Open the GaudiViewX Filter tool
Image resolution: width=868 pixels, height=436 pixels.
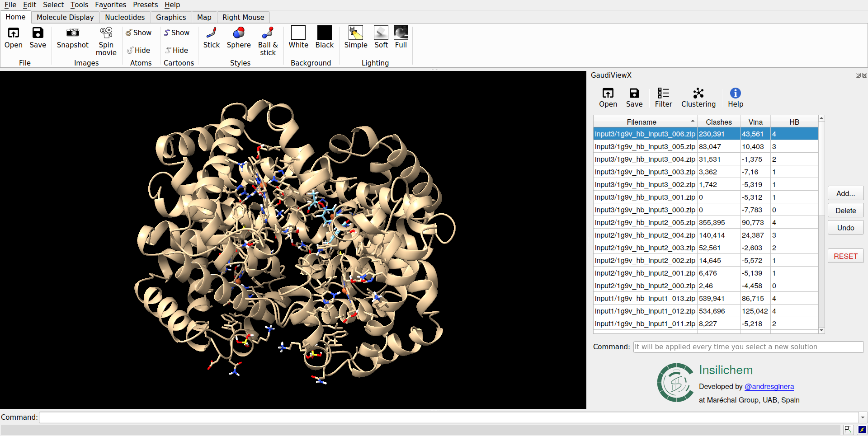(x=664, y=98)
